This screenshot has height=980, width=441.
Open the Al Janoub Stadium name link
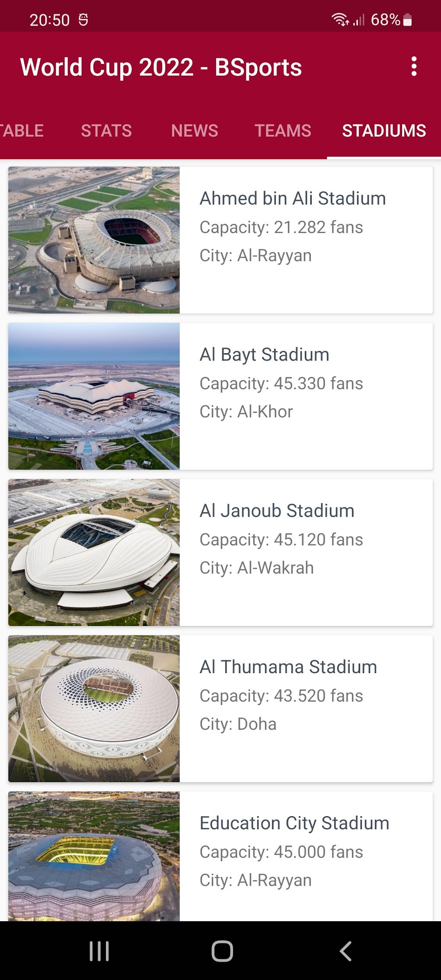click(277, 511)
